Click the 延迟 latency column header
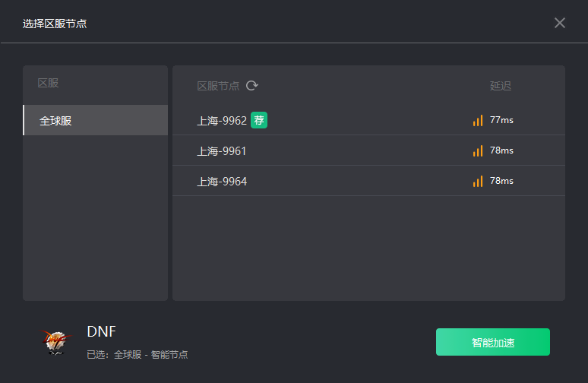 [500, 86]
